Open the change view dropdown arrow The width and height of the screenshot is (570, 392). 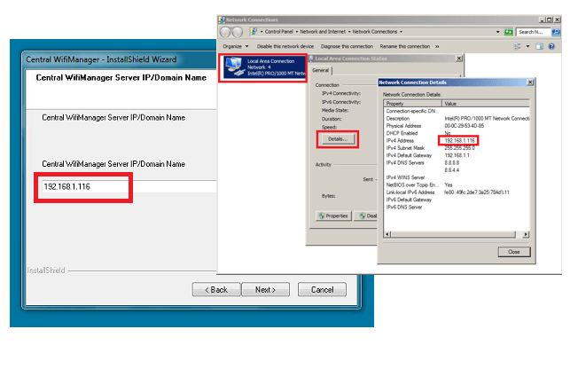pos(526,45)
